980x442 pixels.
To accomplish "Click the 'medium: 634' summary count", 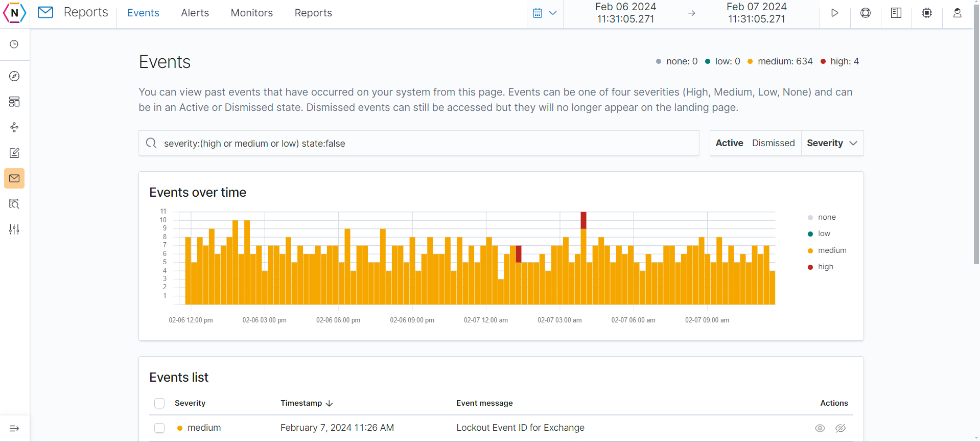I will (780, 61).
